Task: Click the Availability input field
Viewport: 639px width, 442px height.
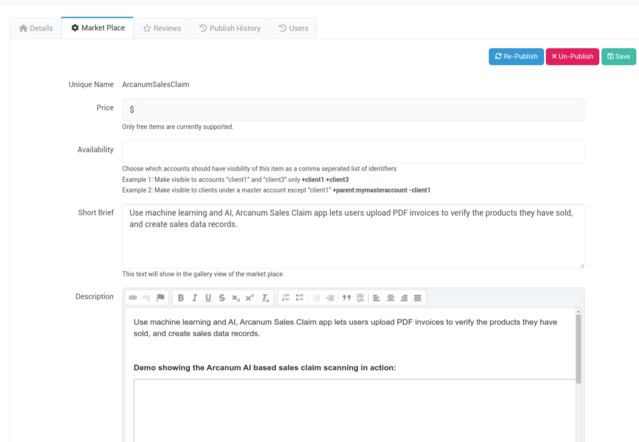Action: 353,152
